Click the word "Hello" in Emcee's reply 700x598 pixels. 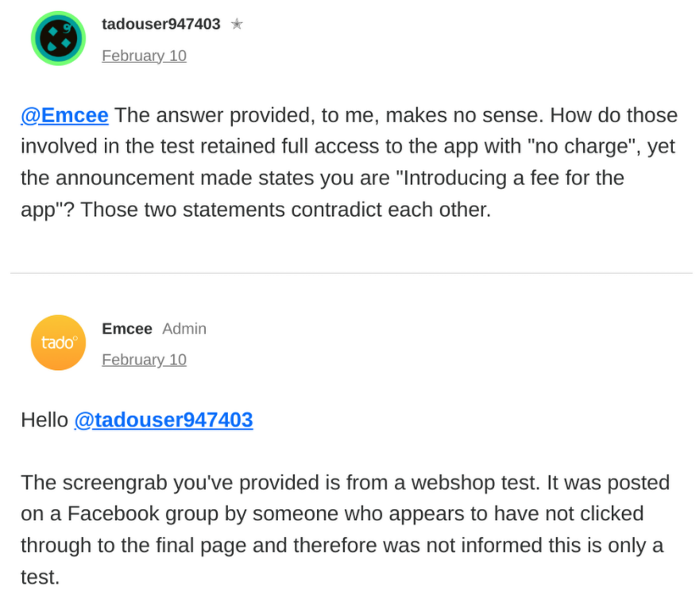coord(44,420)
